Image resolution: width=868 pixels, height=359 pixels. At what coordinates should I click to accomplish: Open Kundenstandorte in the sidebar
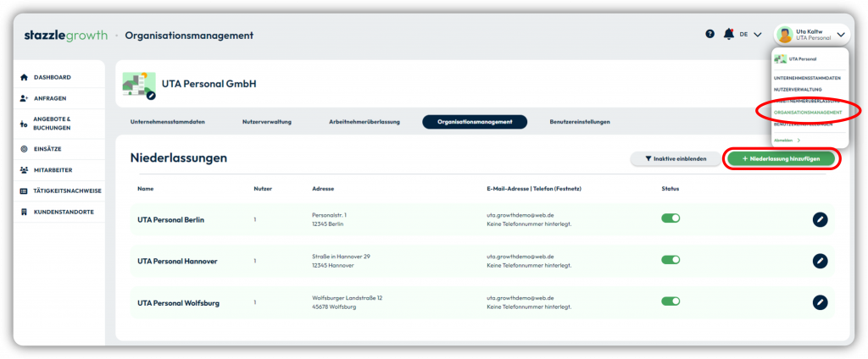tap(64, 212)
